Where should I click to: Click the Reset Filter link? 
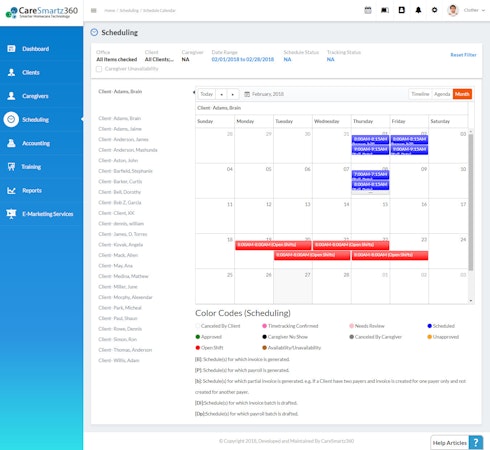463,55
